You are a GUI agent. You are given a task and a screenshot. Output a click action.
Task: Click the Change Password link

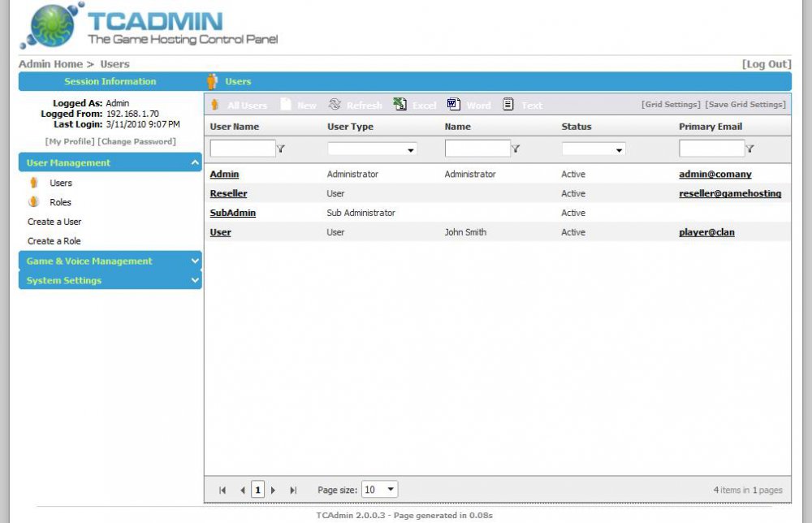(136, 141)
